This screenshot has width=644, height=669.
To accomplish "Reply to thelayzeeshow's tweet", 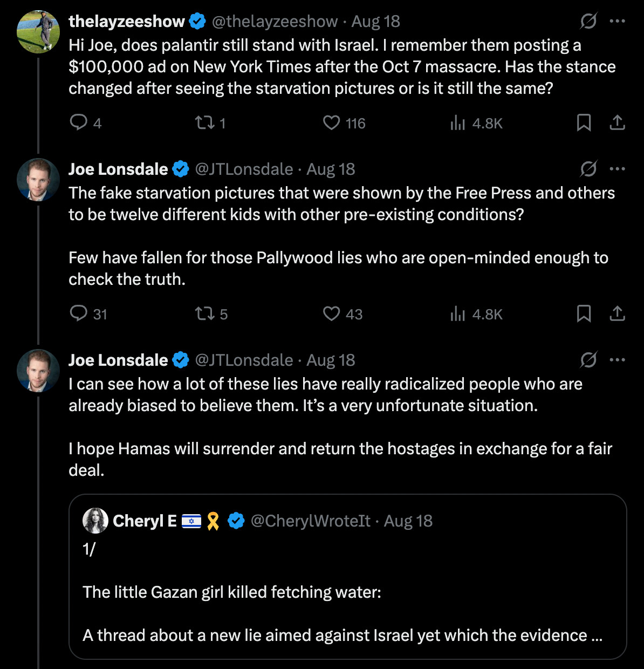I will pos(79,122).
